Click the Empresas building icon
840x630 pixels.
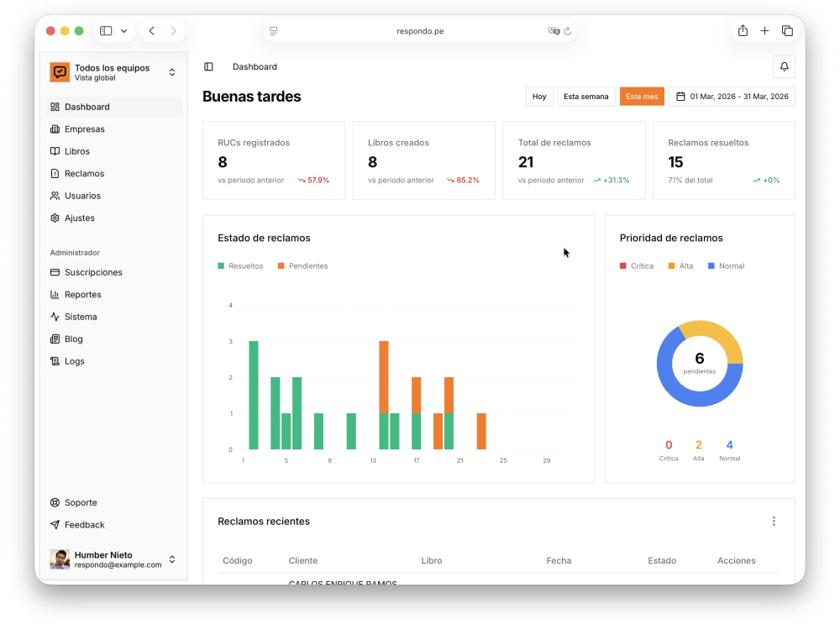point(55,129)
